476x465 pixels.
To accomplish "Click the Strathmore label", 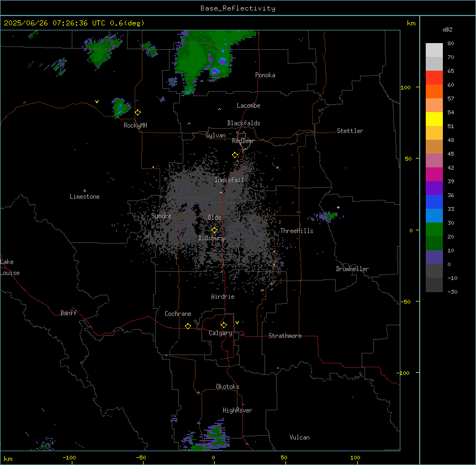I will (x=285, y=336).
